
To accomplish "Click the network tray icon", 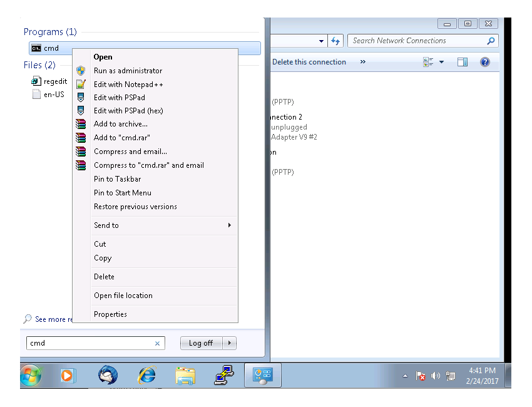I will [451, 376].
